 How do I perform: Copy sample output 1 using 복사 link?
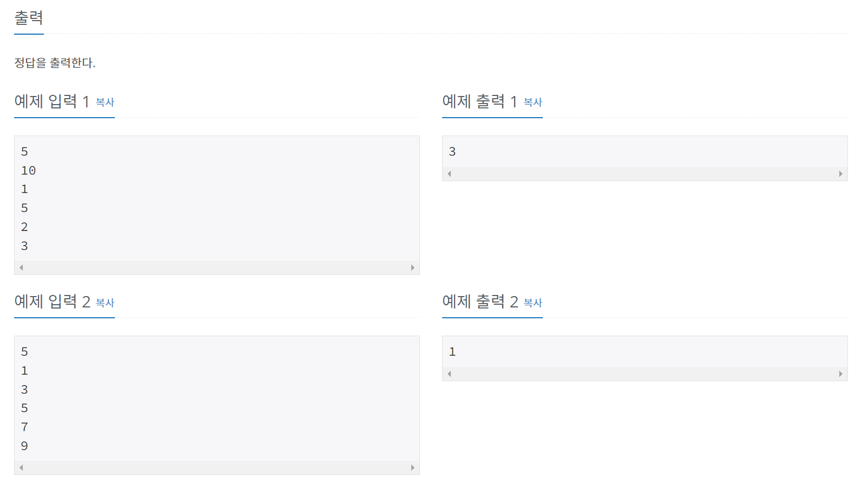533,102
